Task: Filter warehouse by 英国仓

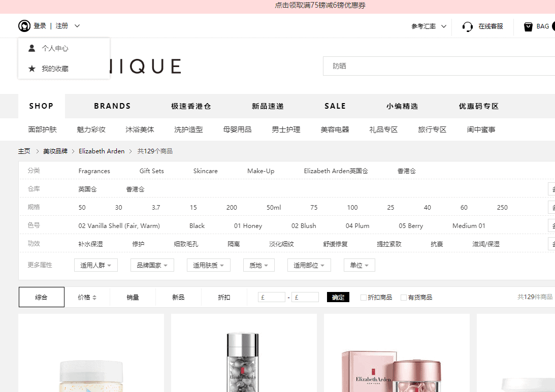Action: [x=87, y=189]
